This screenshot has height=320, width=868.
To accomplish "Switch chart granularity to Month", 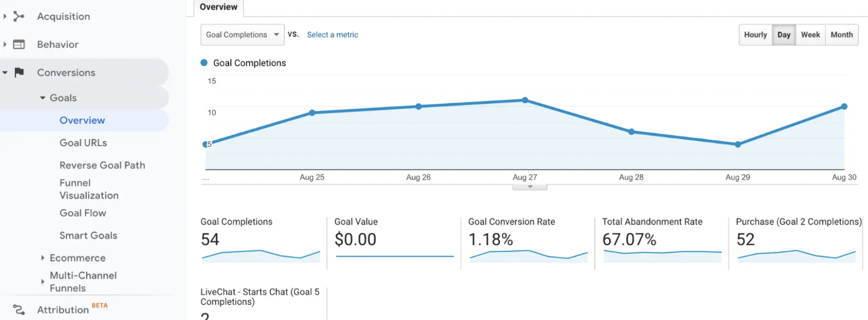I will [841, 35].
